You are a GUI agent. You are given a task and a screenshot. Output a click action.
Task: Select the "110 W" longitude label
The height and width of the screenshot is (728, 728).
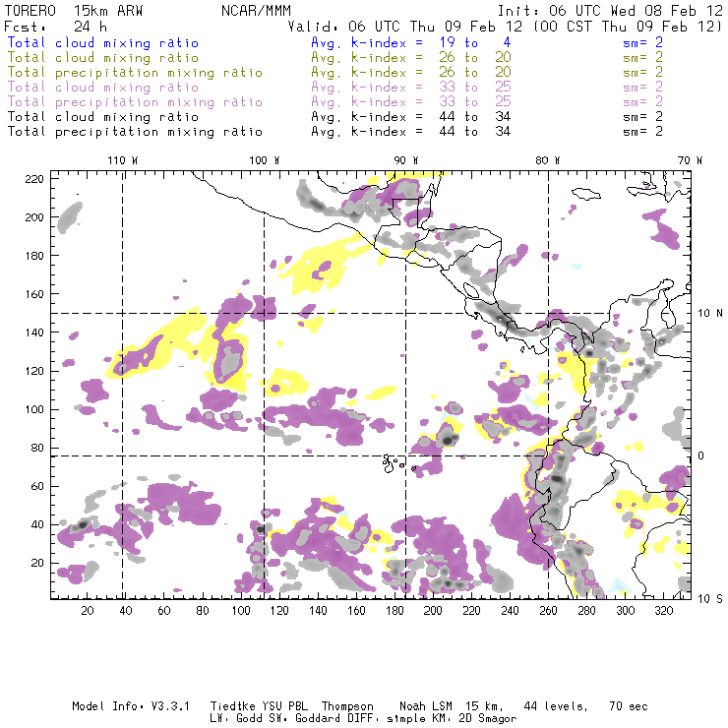[x=123, y=160]
